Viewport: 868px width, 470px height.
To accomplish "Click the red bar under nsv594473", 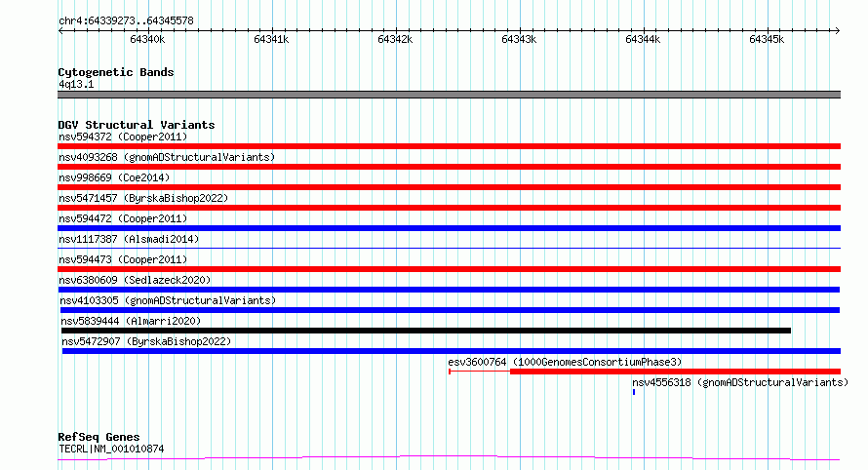I will pos(449,269).
